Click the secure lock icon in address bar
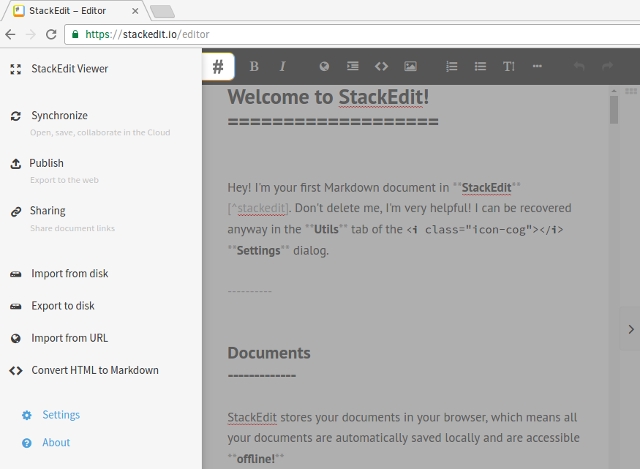Viewport: 640px width, 469px height. pos(75,34)
